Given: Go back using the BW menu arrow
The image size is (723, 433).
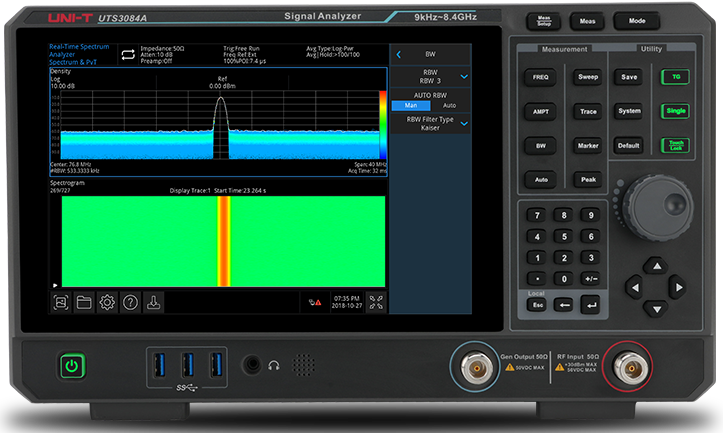Looking at the screenshot, I should 399,54.
